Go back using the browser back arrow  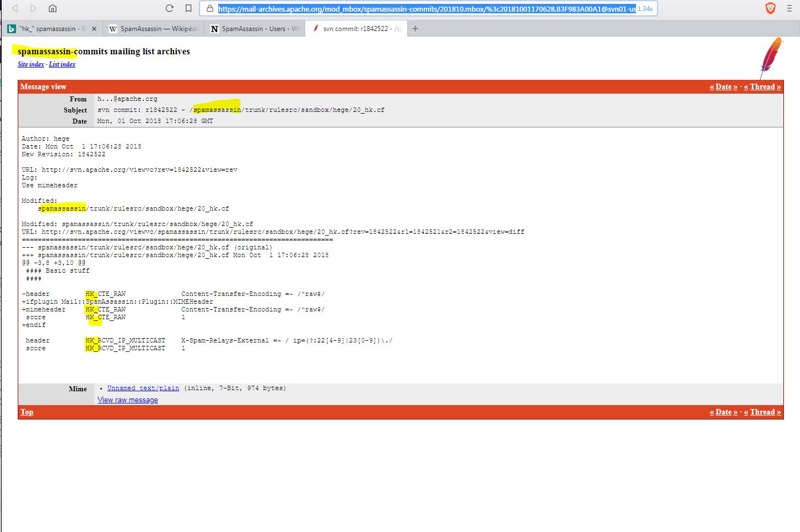[15, 8]
